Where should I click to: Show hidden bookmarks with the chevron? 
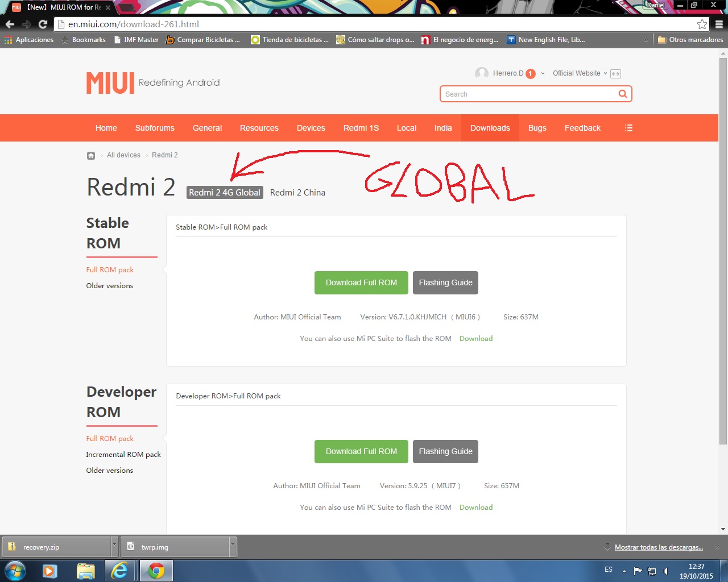646,40
